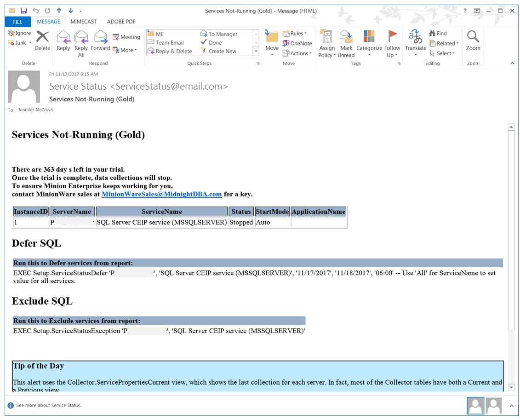The height and width of the screenshot is (420, 520).
Task: Reply All to the message
Action: 81,44
